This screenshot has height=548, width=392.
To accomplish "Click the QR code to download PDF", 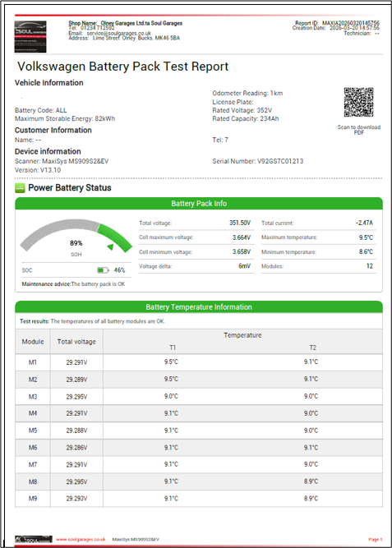I will [358, 102].
